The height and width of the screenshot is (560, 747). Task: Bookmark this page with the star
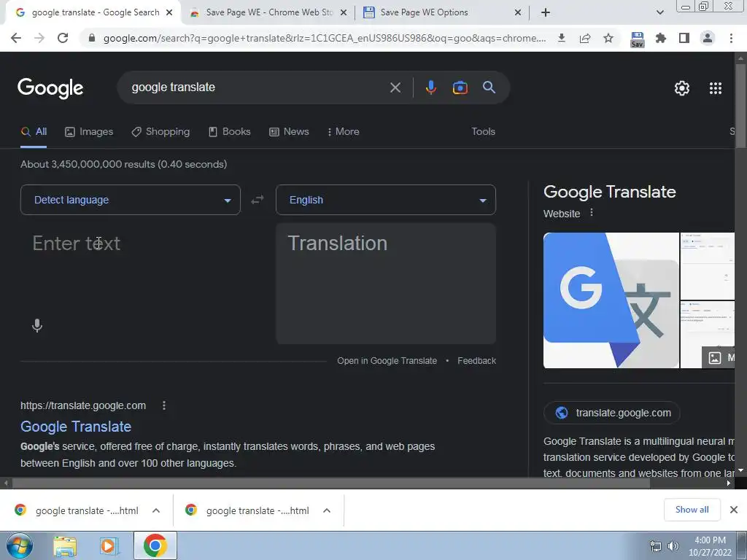coord(608,38)
